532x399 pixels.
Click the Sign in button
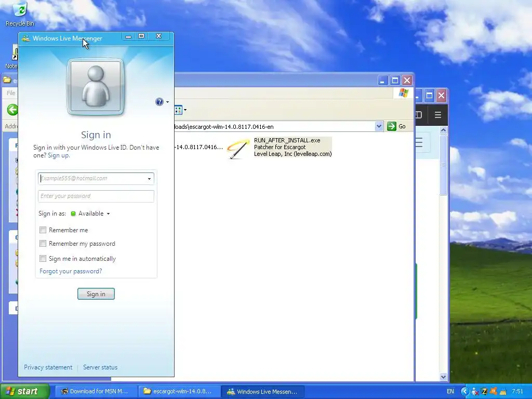(96, 294)
